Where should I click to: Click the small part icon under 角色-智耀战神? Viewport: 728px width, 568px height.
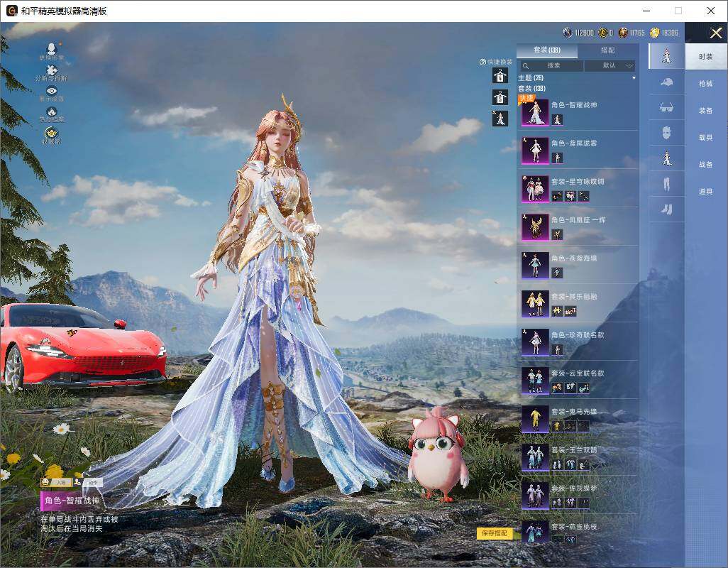557,120
